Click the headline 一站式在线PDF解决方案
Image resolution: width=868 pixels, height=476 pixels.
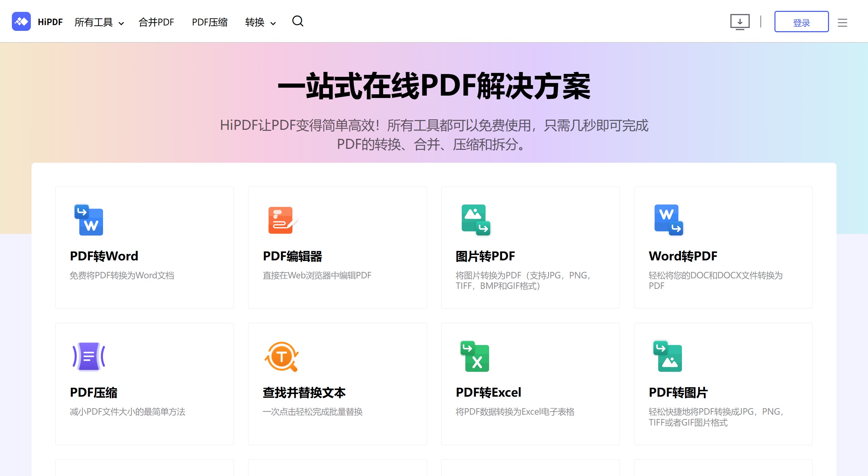[x=434, y=86]
